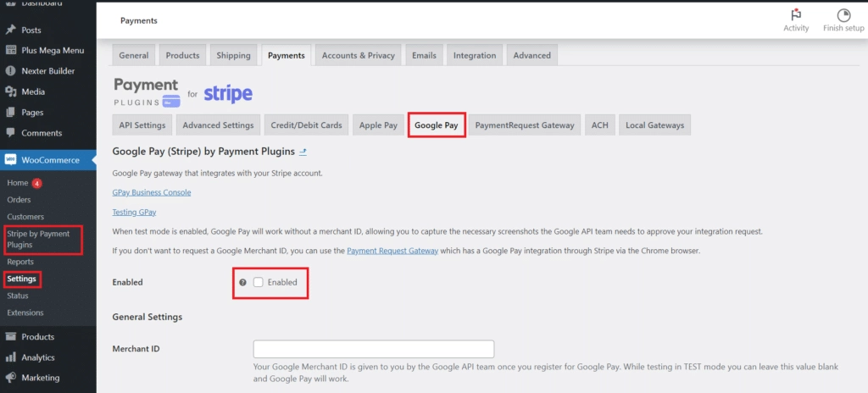The image size is (868, 393).
Task: Click the WooCommerce logo icon
Action: (x=10, y=160)
